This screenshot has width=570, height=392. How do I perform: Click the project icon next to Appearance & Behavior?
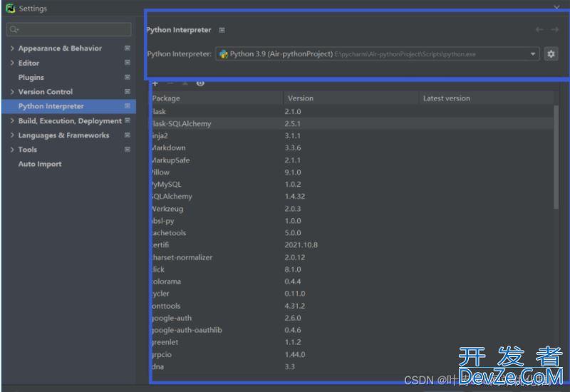coord(128,48)
